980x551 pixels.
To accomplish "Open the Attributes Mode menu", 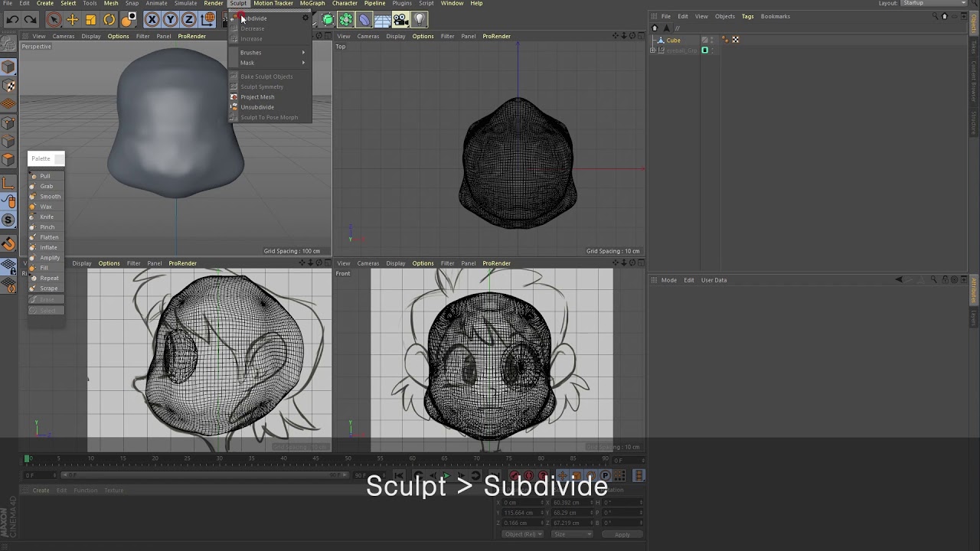I will coord(668,280).
